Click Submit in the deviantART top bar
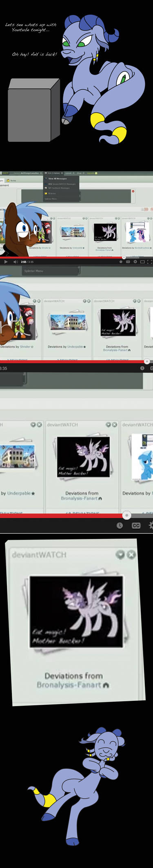 tap(69, 173)
